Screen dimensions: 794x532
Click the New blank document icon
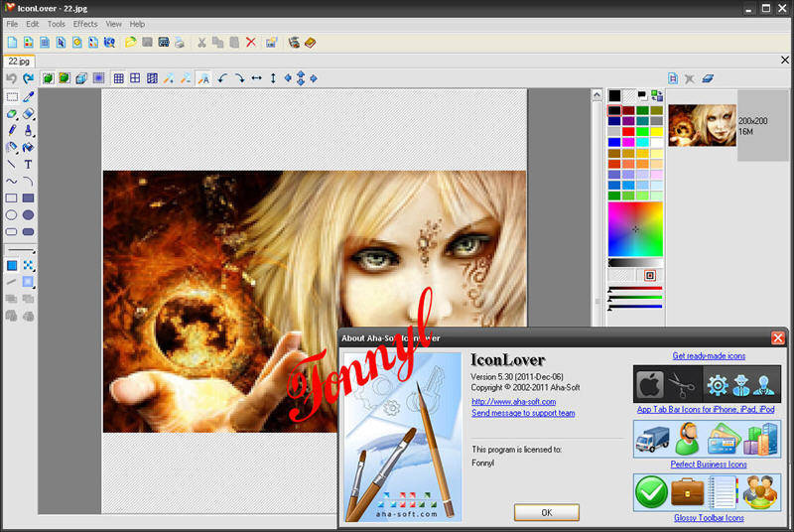click(12, 43)
